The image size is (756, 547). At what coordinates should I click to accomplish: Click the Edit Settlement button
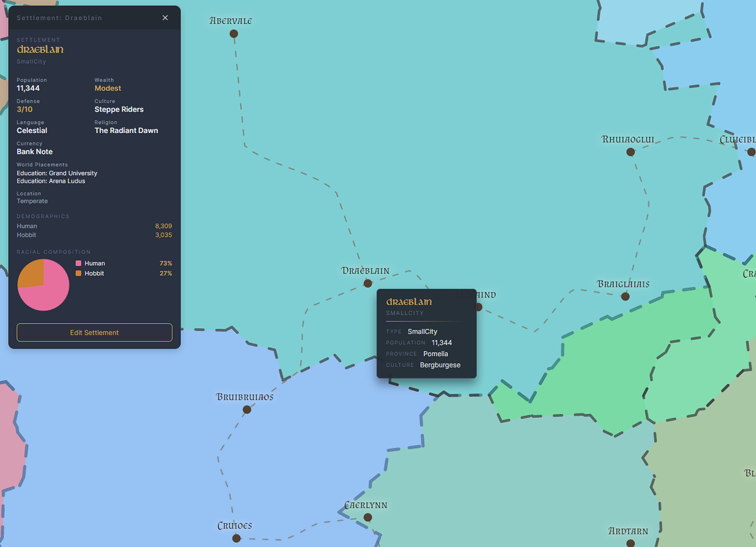(94, 332)
